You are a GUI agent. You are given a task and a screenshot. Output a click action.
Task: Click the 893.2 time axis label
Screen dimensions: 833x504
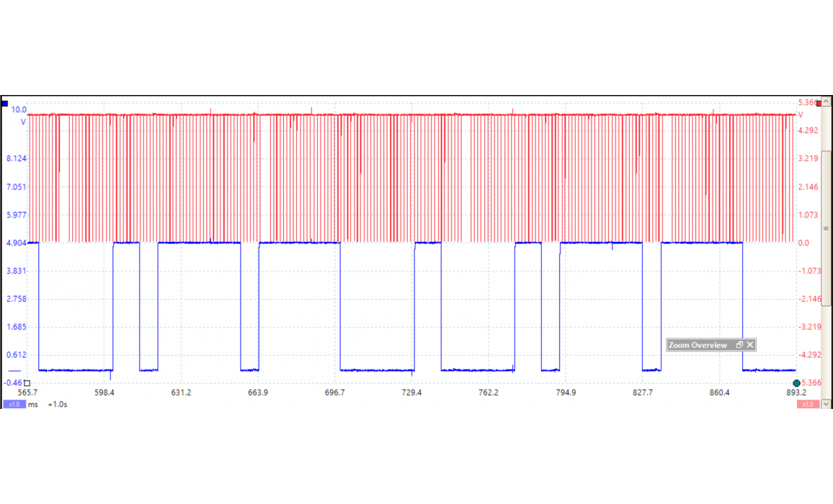796,393
